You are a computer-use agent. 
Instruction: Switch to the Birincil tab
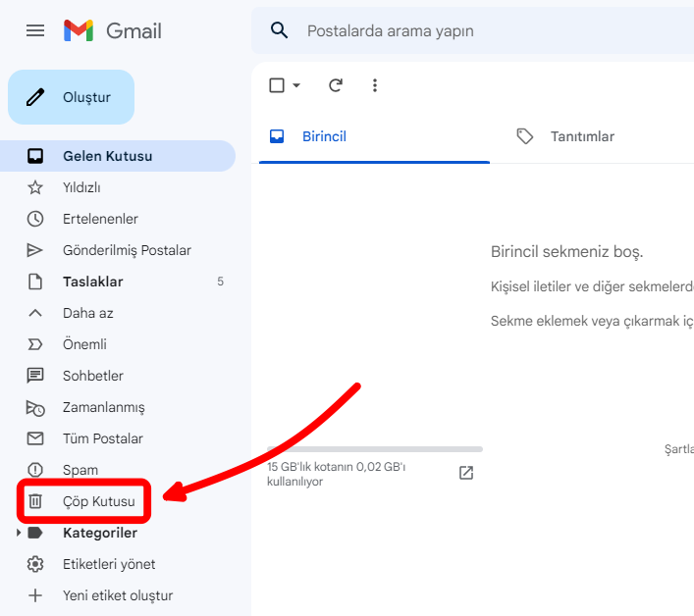tap(324, 136)
